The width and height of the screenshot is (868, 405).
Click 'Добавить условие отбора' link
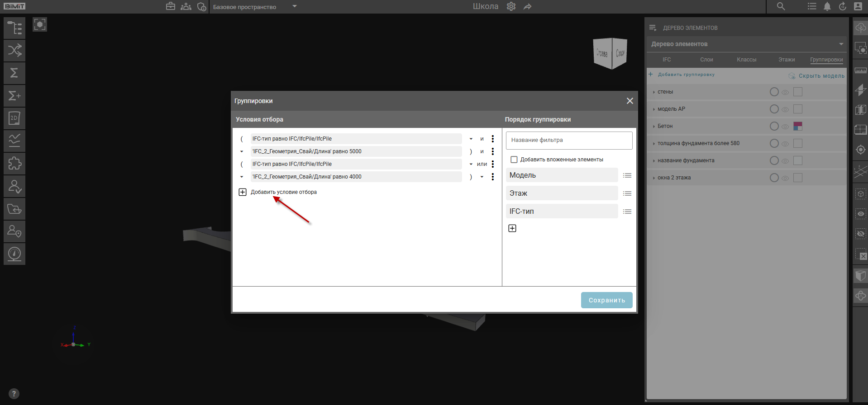(x=283, y=192)
